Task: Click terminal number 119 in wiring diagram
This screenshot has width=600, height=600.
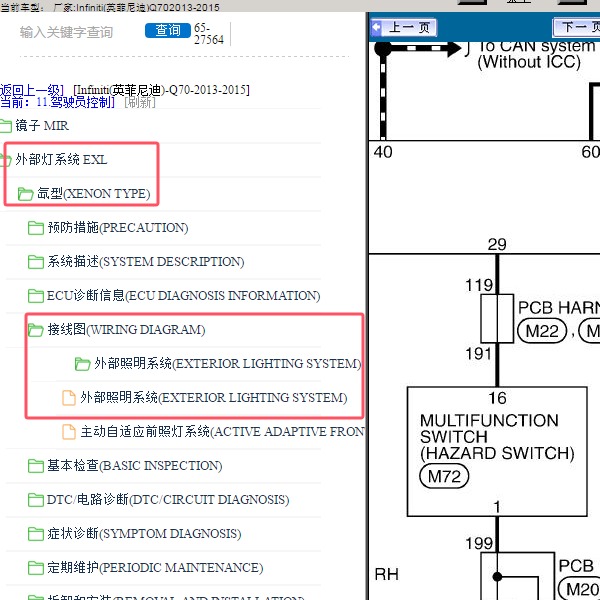Action: pos(479,285)
